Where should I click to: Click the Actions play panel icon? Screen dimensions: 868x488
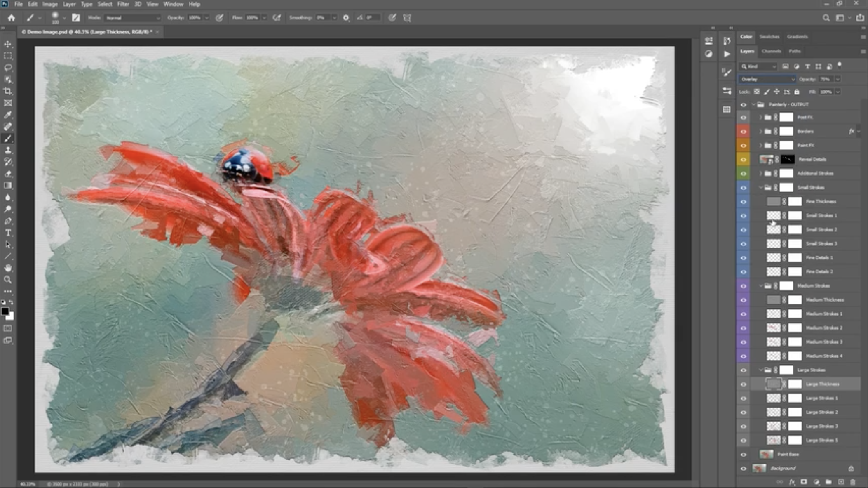click(x=727, y=54)
